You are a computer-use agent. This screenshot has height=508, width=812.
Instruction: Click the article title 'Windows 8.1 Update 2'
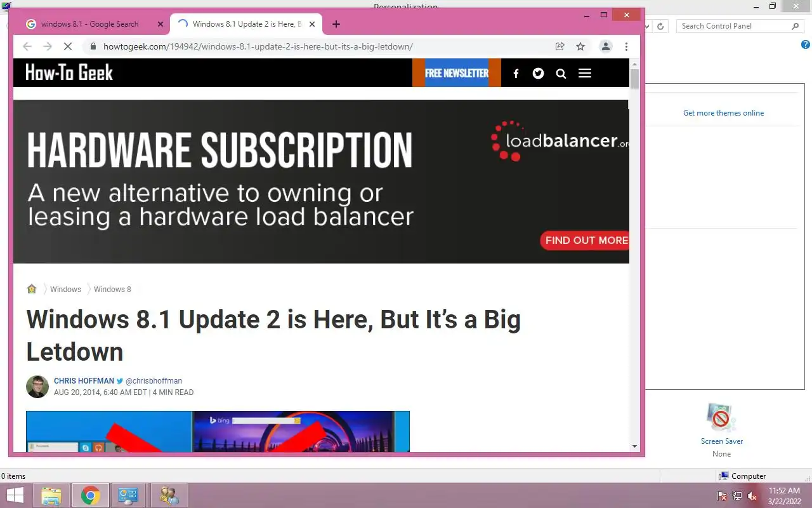tap(273, 335)
